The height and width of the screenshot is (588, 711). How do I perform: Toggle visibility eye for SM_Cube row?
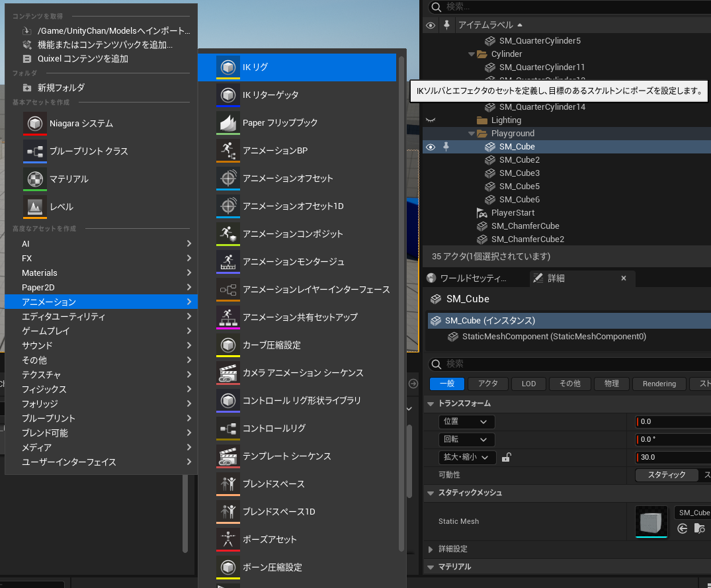click(x=431, y=147)
